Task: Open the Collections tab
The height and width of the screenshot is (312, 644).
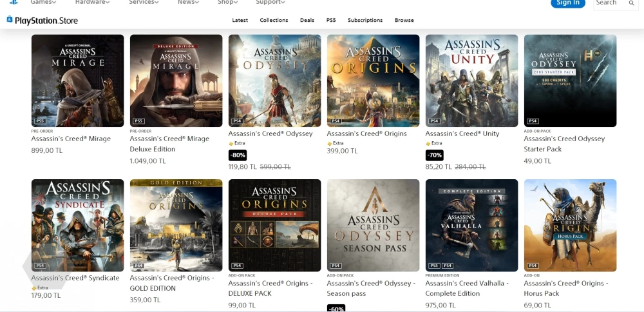Action: pyautogui.click(x=274, y=21)
